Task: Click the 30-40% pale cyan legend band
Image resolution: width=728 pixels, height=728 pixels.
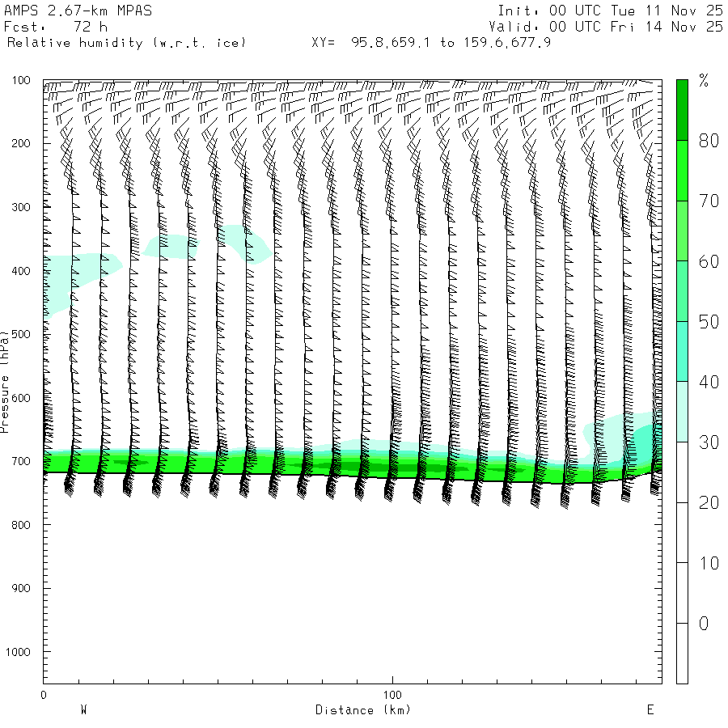Action: click(x=682, y=412)
